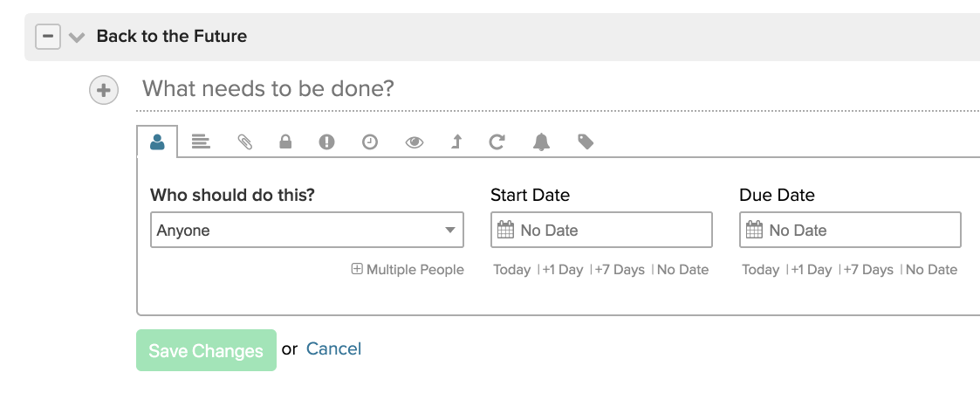The height and width of the screenshot is (400, 980).
Task: Set Due Date to +7 Days
Action: [x=868, y=270]
